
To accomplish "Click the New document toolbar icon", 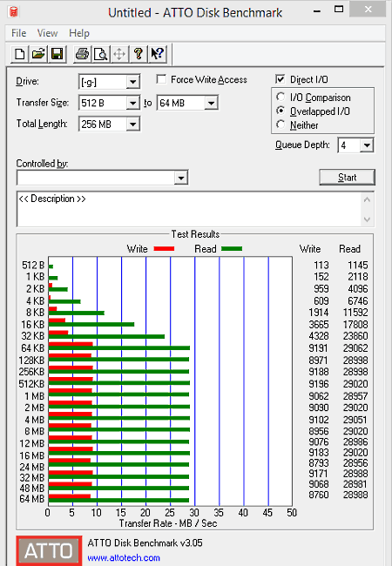I will (20, 54).
